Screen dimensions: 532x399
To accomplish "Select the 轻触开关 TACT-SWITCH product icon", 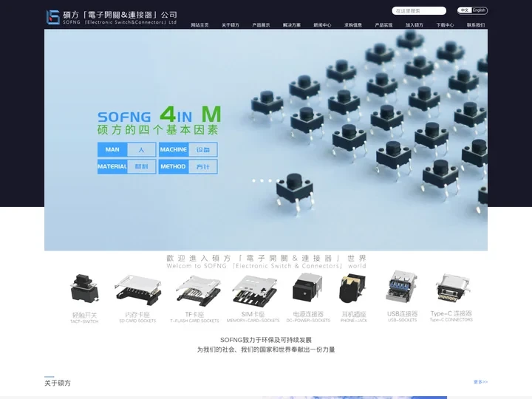I will point(84,299).
